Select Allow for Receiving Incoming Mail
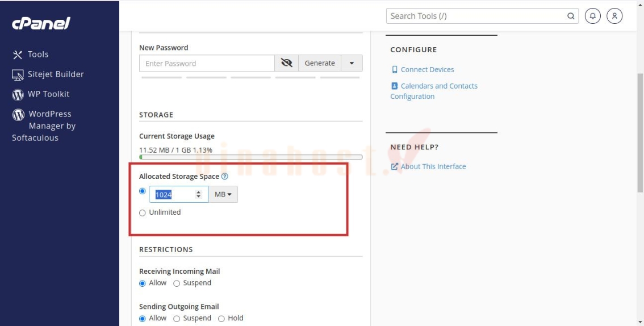The height and width of the screenshot is (326, 644). [143, 283]
